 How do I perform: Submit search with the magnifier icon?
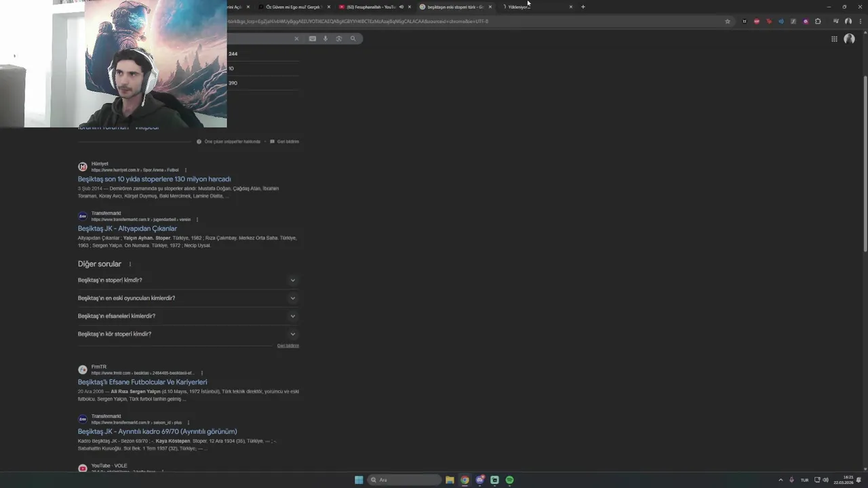(353, 39)
